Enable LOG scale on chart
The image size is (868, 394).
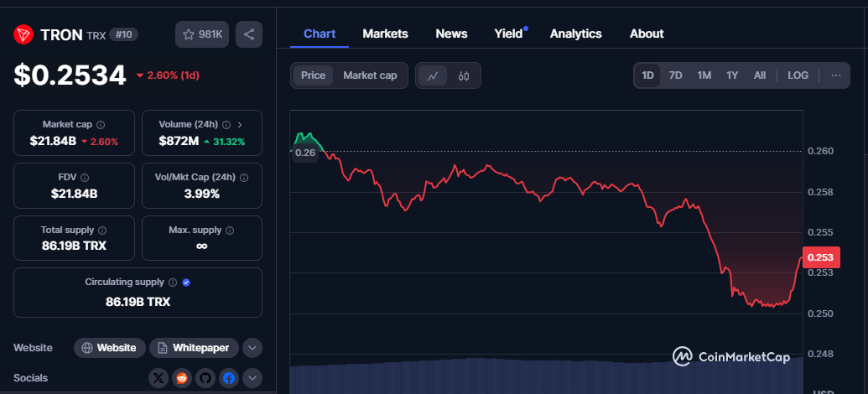[x=798, y=75]
